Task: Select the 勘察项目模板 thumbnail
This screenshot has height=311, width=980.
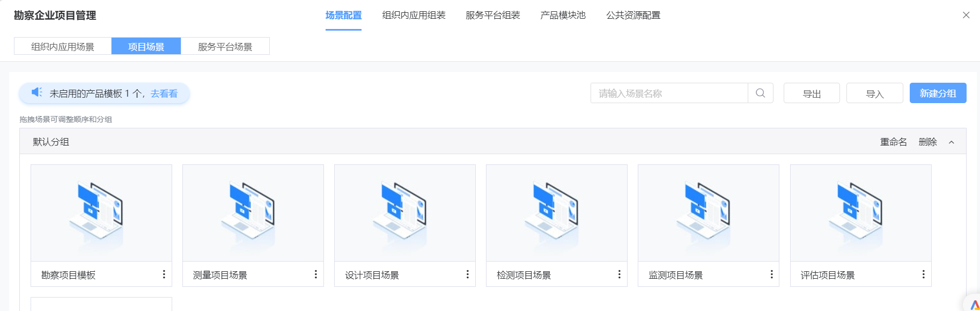Action: (x=101, y=213)
